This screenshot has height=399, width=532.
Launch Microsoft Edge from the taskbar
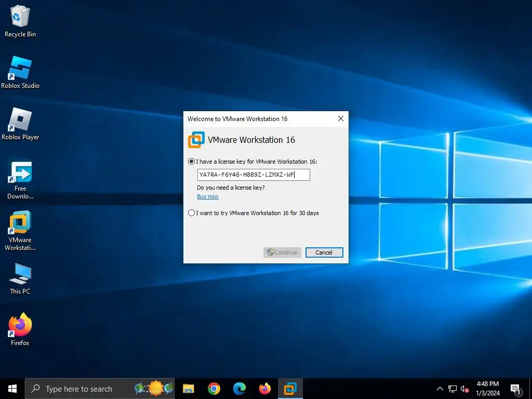pyautogui.click(x=239, y=389)
